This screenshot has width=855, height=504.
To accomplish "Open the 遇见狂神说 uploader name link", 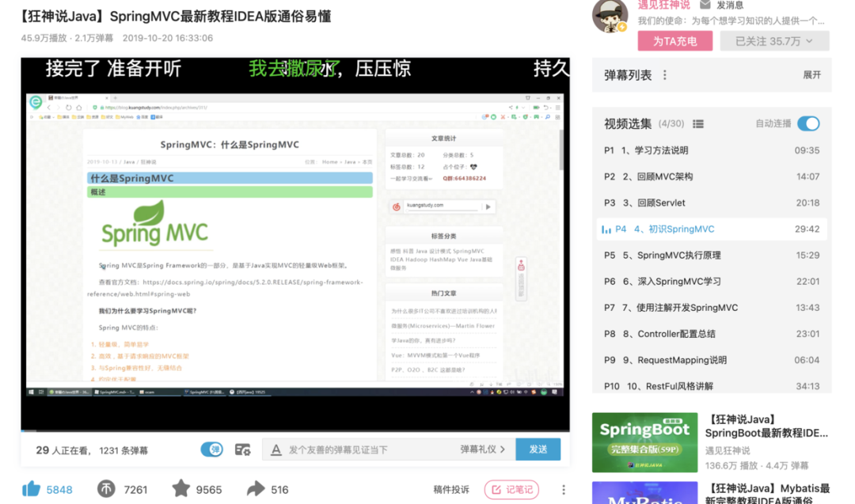I will pyautogui.click(x=663, y=5).
